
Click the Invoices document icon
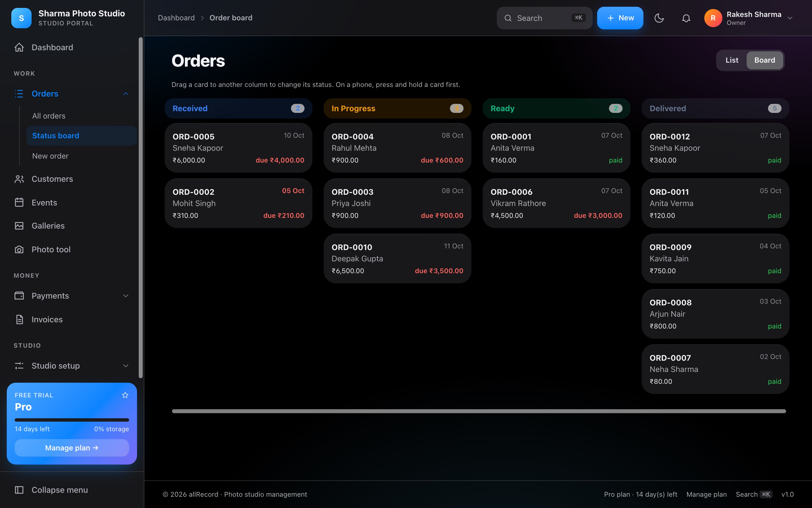tap(19, 319)
